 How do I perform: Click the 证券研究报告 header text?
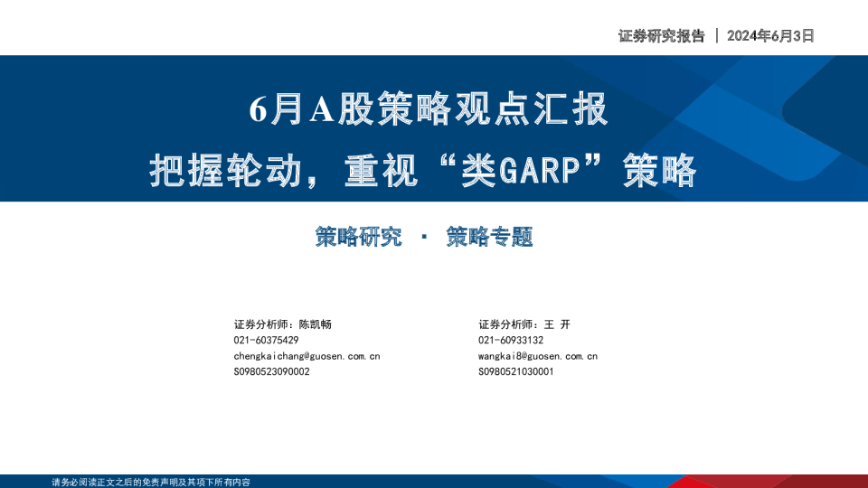pyautogui.click(x=661, y=36)
